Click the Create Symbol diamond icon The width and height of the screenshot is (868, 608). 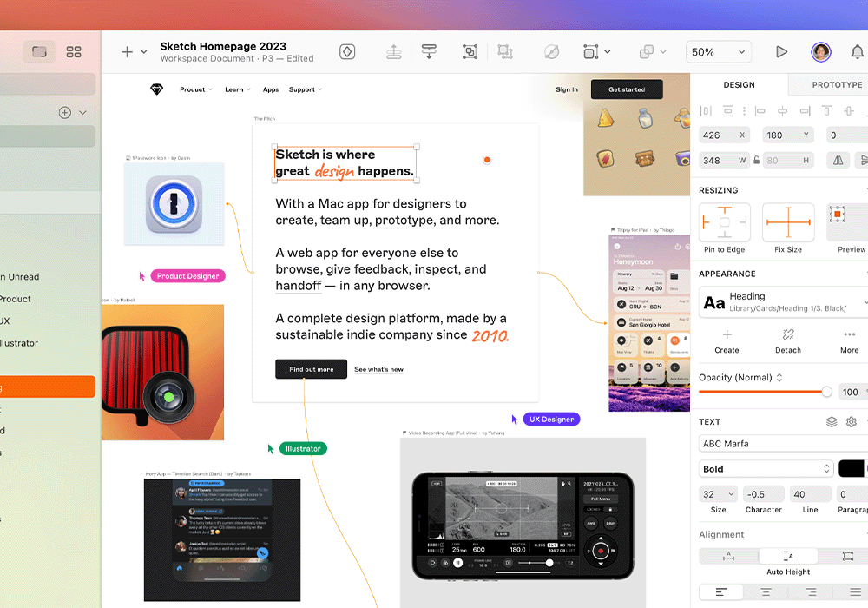point(347,52)
